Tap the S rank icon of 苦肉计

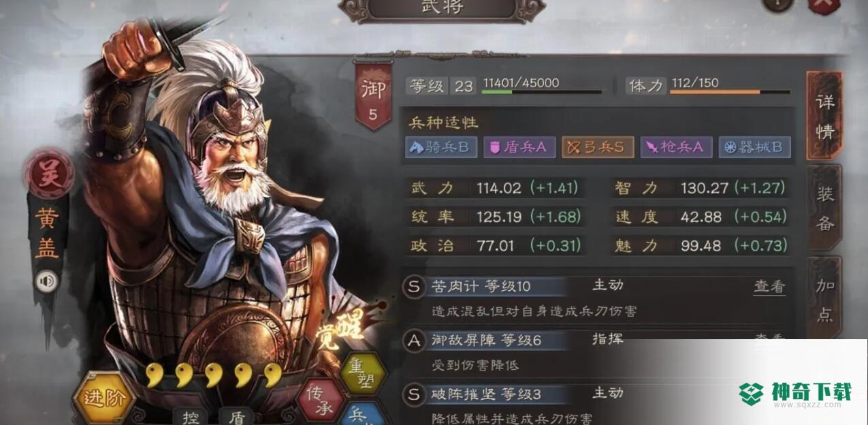[413, 287]
